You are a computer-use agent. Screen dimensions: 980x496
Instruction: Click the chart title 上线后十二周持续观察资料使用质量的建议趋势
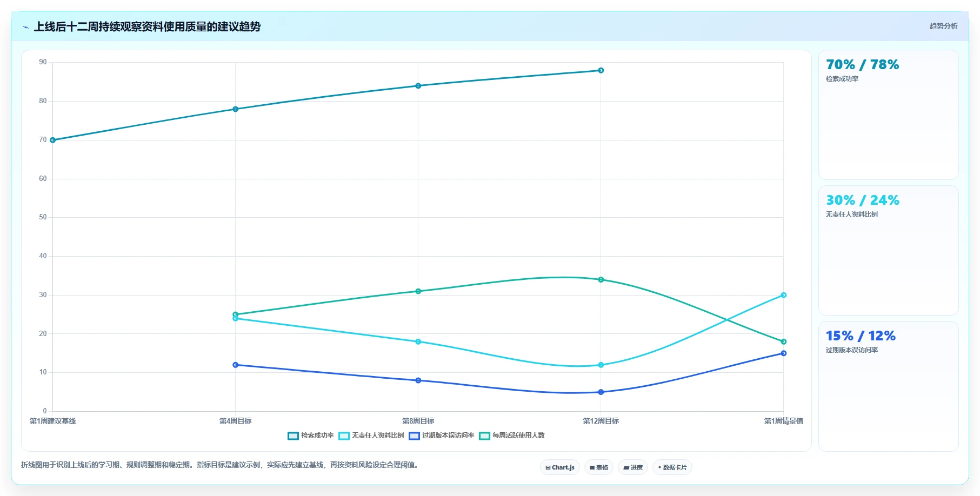[x=147, y=26]
